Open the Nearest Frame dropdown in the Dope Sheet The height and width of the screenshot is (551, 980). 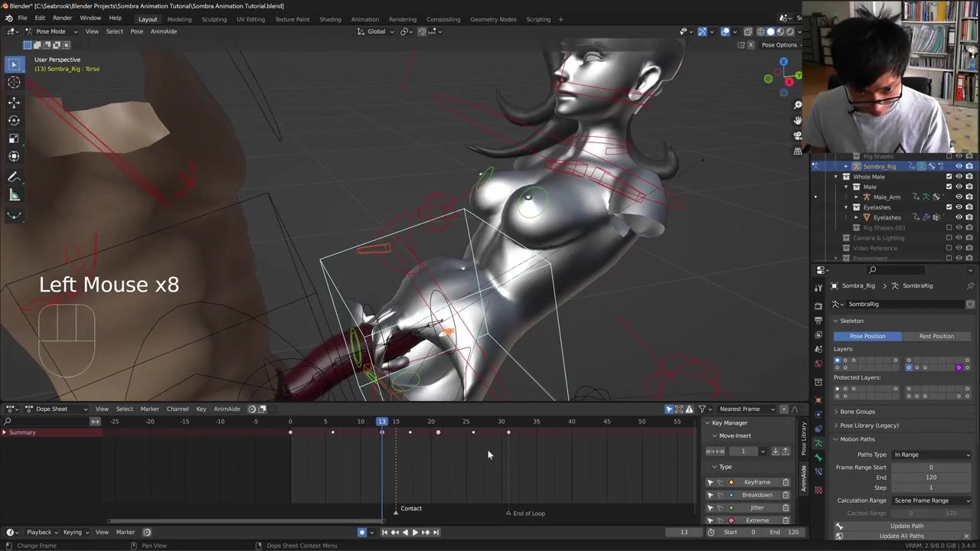point(743,409)
